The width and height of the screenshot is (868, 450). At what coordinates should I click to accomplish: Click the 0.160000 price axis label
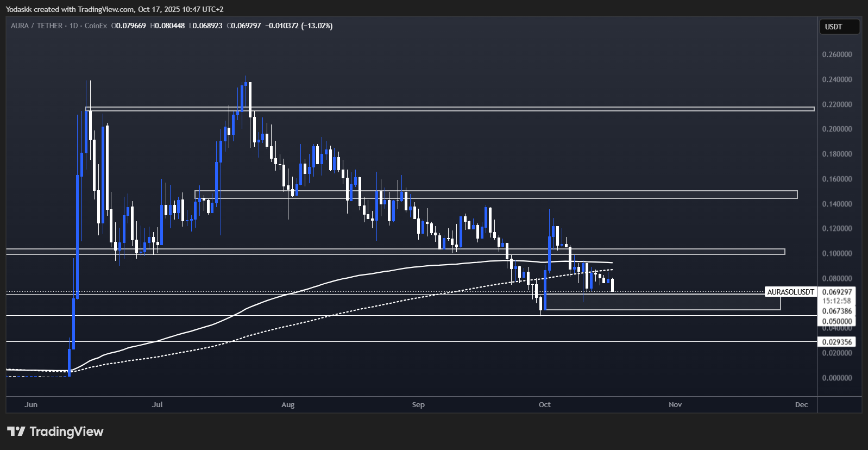click(837, 179)
